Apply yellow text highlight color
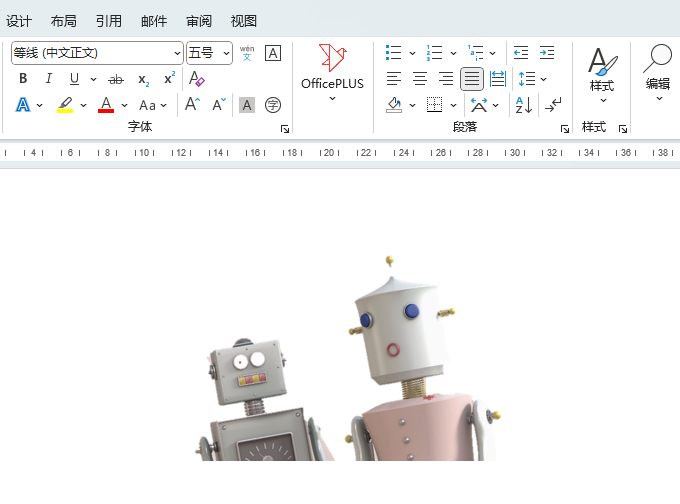 (x=65, y=105)
